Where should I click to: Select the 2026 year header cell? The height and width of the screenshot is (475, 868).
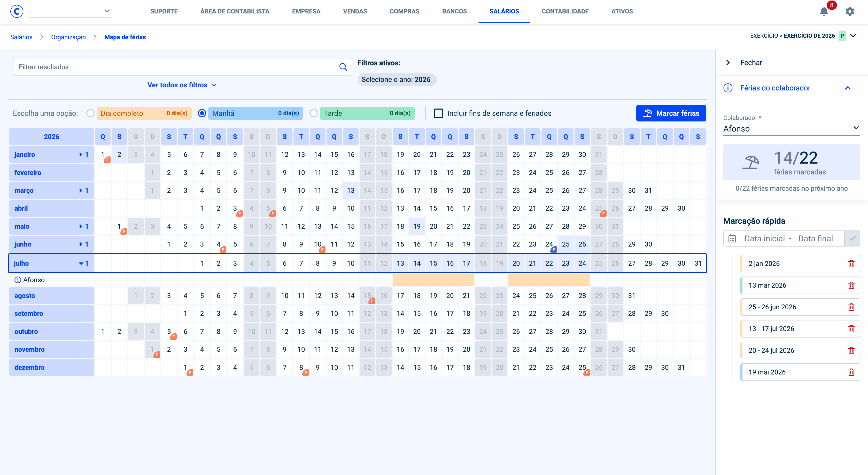(52, 136)
